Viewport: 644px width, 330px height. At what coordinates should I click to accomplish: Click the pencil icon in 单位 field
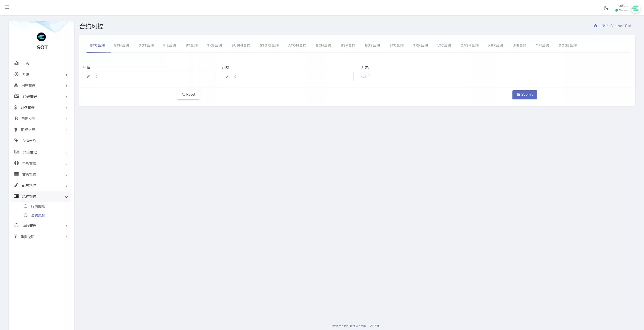88,76
